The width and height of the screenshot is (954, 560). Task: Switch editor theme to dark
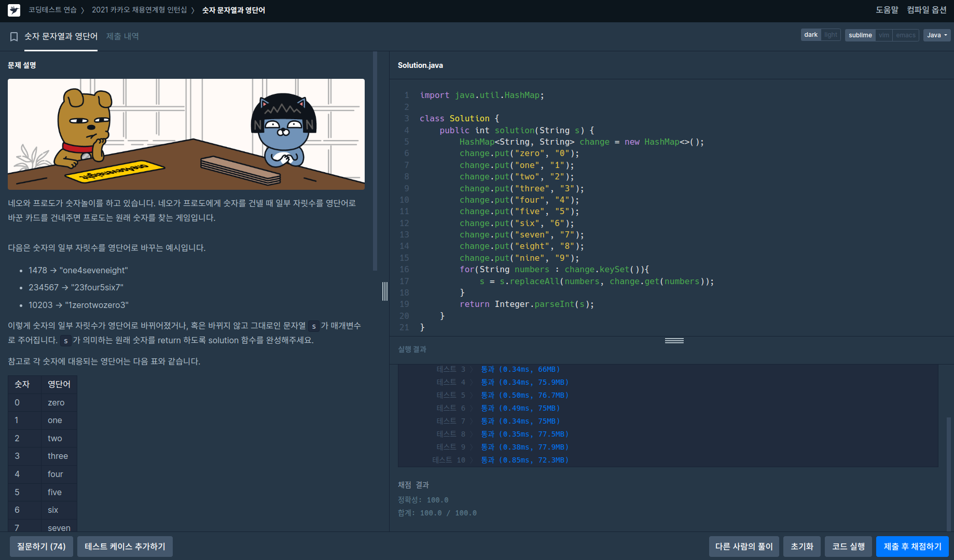[811, 35]
